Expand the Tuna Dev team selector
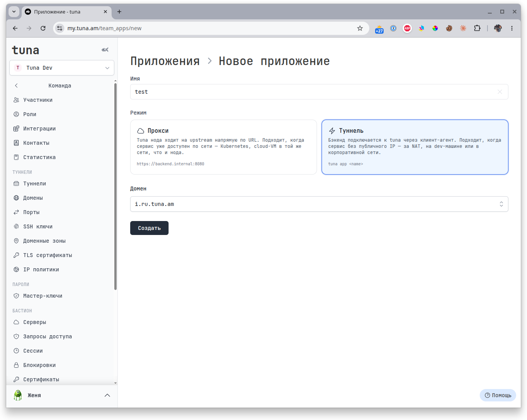Viewport: 527px width, 420px height. (62, 68)
